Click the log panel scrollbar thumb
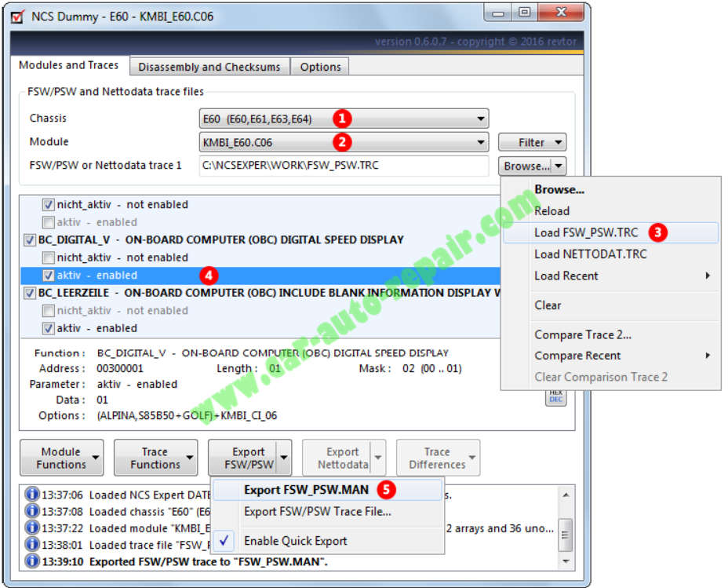 [565, 535]
